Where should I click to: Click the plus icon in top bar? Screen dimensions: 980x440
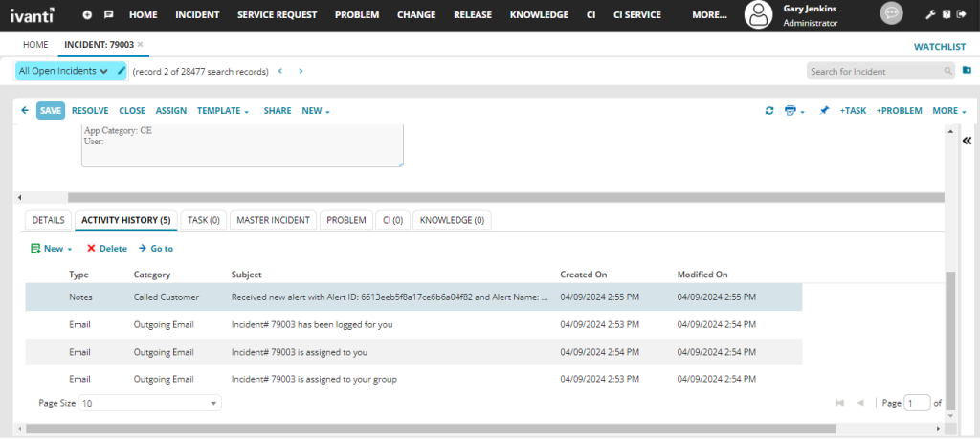87,14
